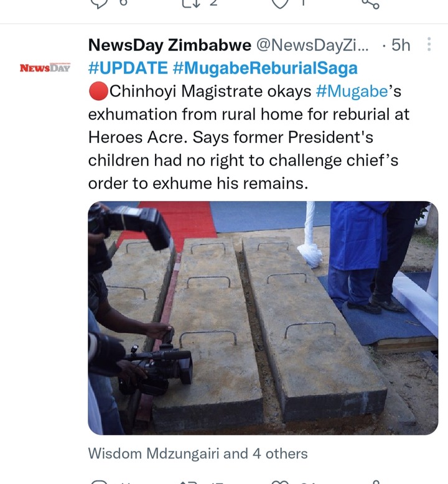Open the @NewsDayZi... handle
Image resolution: width=448 pixels, height=484 pixels.
(x=312, y=45)
